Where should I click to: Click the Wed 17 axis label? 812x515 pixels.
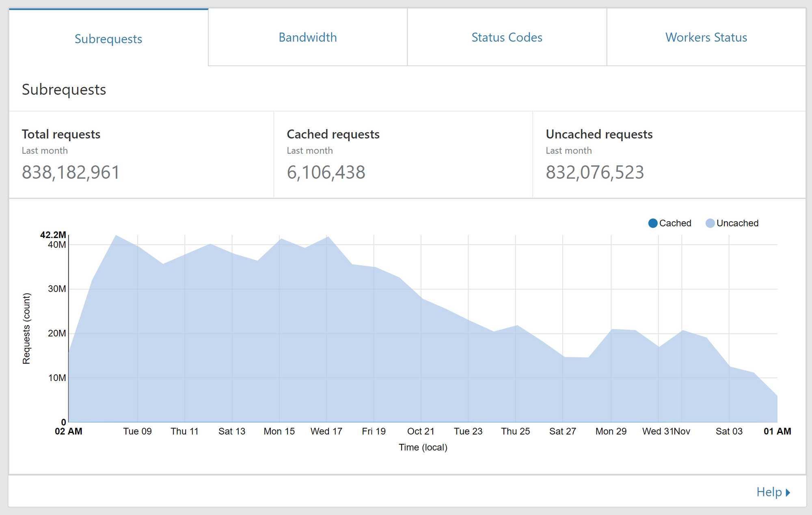(x=326, y=431)
